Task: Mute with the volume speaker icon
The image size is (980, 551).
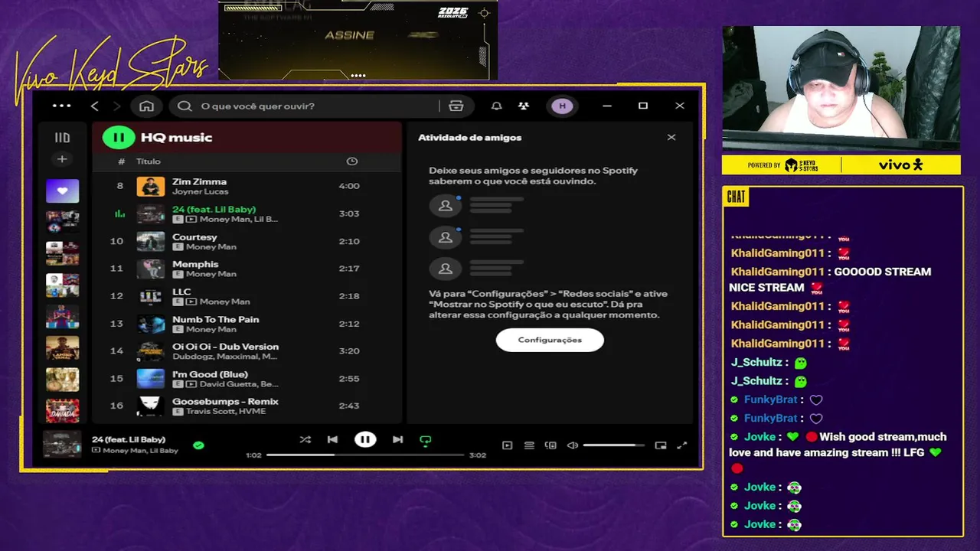Action: pyautogui.click(x=572, y=445)
